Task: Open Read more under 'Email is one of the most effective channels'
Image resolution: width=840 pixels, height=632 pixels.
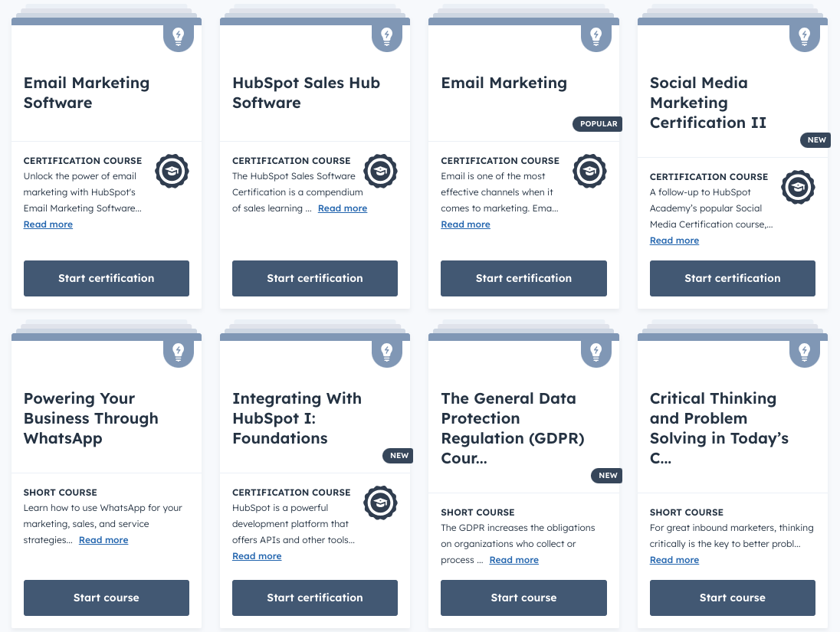Action: click(465, 224)
